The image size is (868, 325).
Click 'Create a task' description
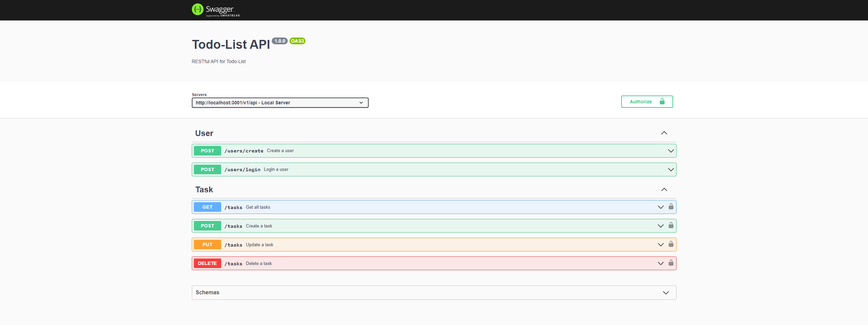coord(259,226)
